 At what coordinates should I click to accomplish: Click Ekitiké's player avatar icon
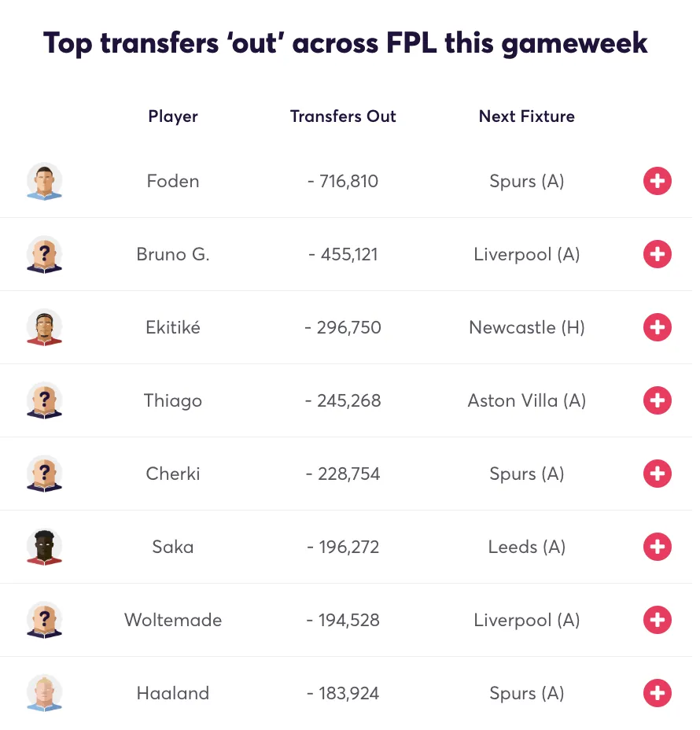(x=44, y=327)
